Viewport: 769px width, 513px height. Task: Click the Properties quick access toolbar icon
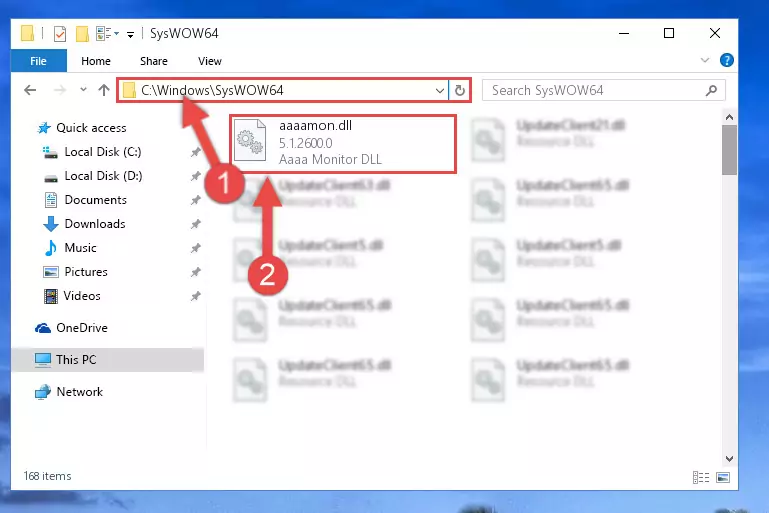(x=59, y=34)
